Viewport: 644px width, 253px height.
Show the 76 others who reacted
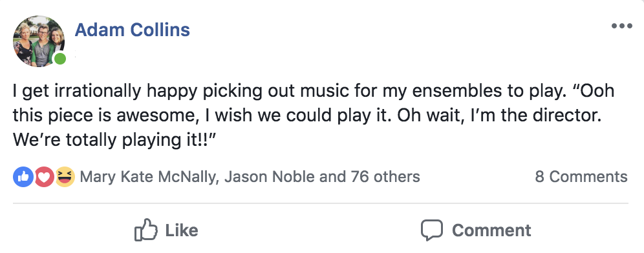[x=386, y=177]
